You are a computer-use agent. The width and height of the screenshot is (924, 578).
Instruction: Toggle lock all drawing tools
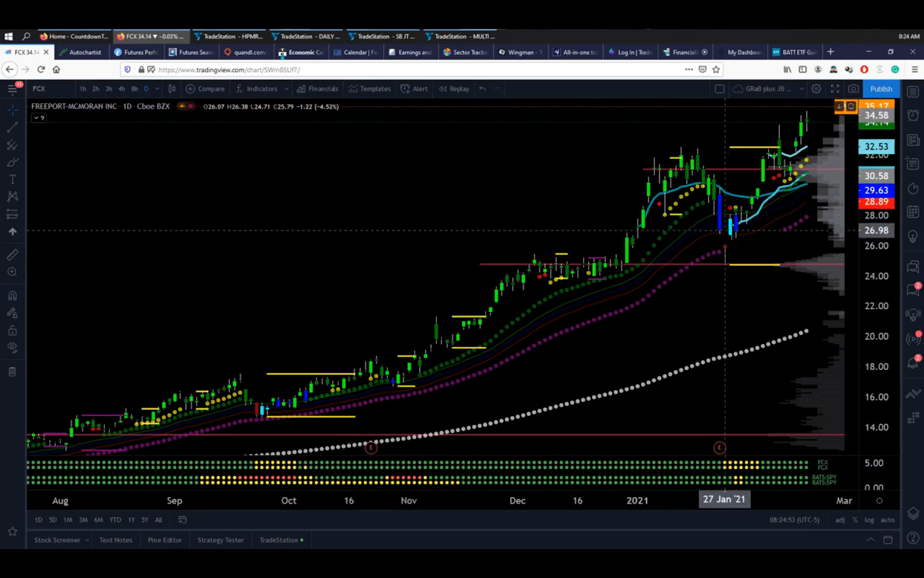point(12,331)
